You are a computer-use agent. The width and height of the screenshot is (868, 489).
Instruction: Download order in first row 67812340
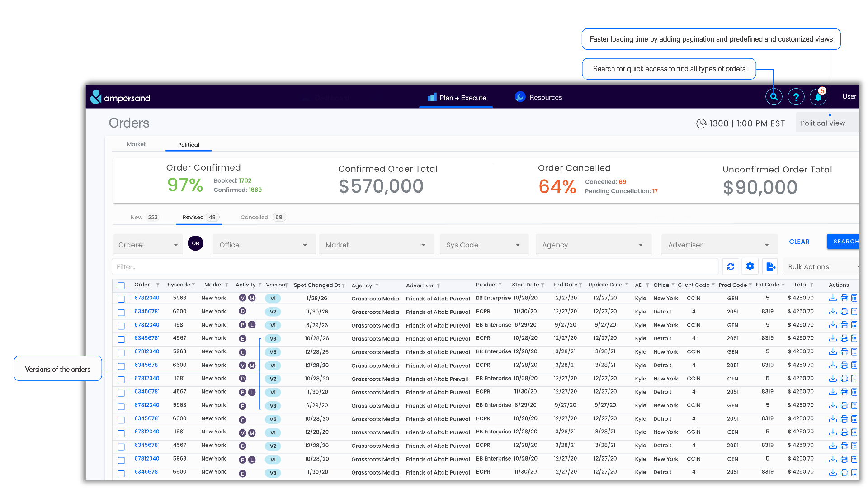(833, 298)
